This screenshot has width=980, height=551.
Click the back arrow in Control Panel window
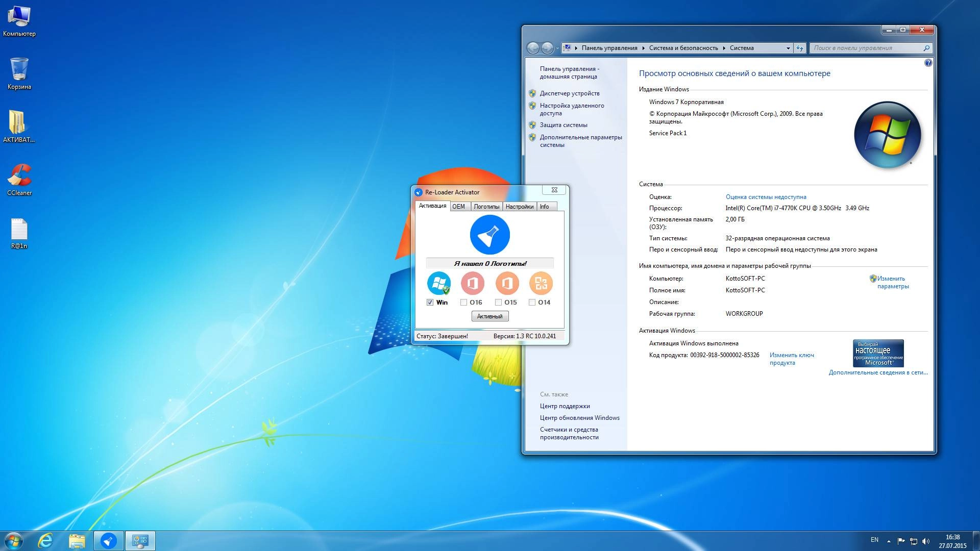533,48
